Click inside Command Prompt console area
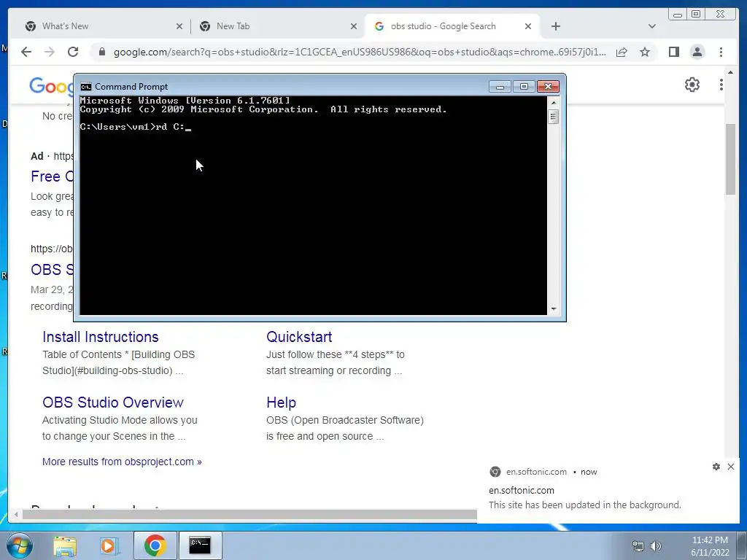The height and width of the screenshot is (560, 747). coord(314,205)
